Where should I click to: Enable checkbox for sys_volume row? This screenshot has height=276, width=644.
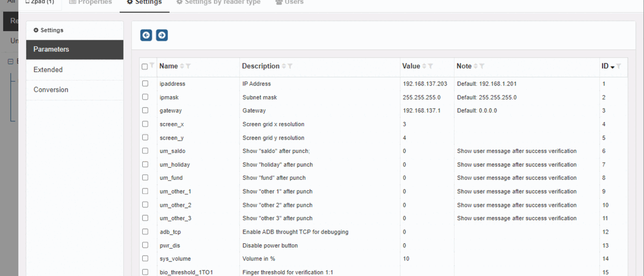(145, 259)
